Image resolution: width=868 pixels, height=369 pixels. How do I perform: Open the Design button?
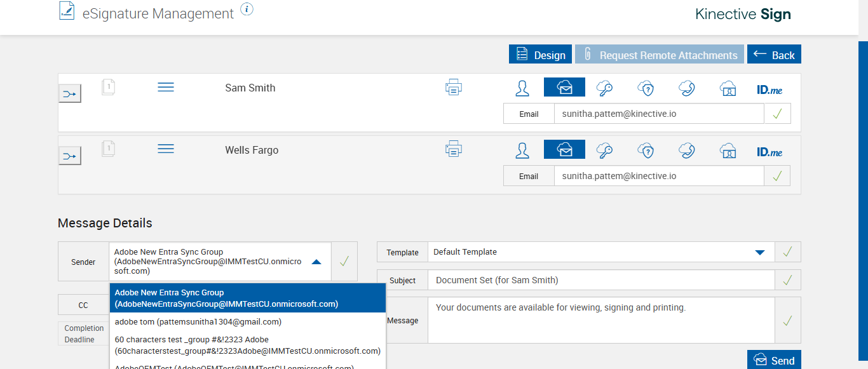coord(541,55)
